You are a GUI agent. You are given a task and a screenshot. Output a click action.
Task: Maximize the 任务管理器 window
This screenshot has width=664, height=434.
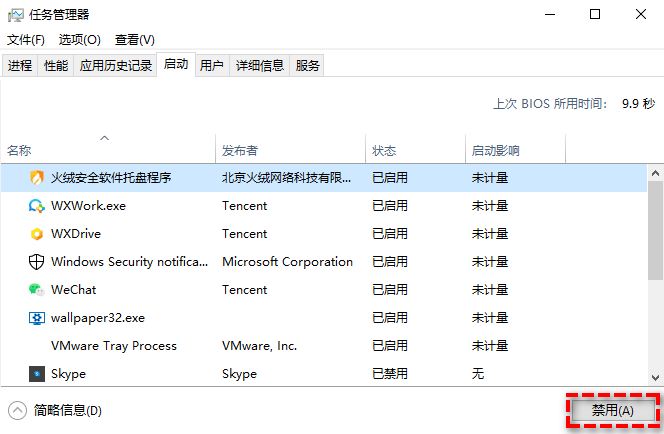tap(595, 14)
